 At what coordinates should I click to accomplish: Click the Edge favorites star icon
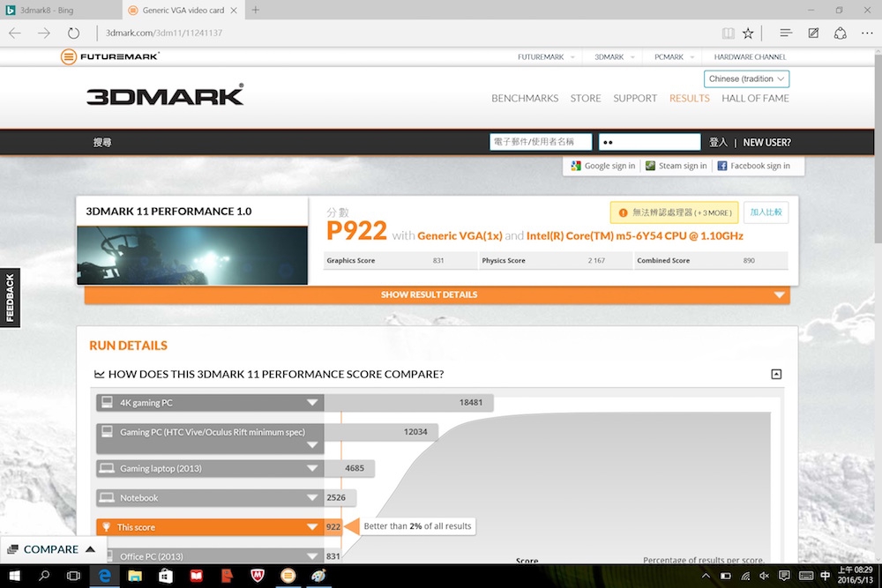point(748,33)
